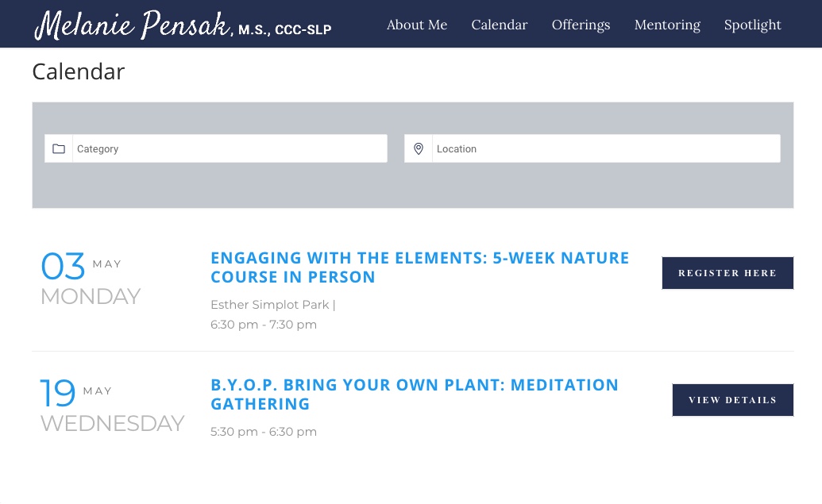Click the location pin icon
822x504 pixels.
coord(419,148)
